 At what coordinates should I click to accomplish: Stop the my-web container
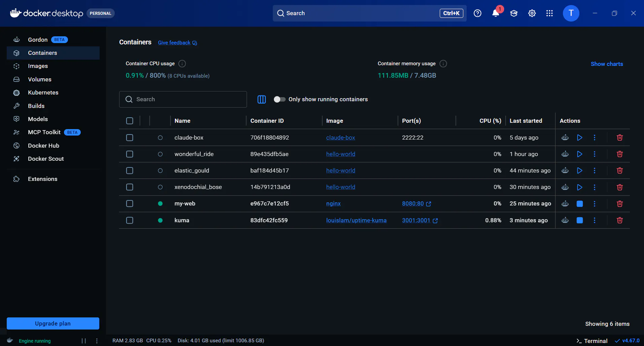[580, 204]
